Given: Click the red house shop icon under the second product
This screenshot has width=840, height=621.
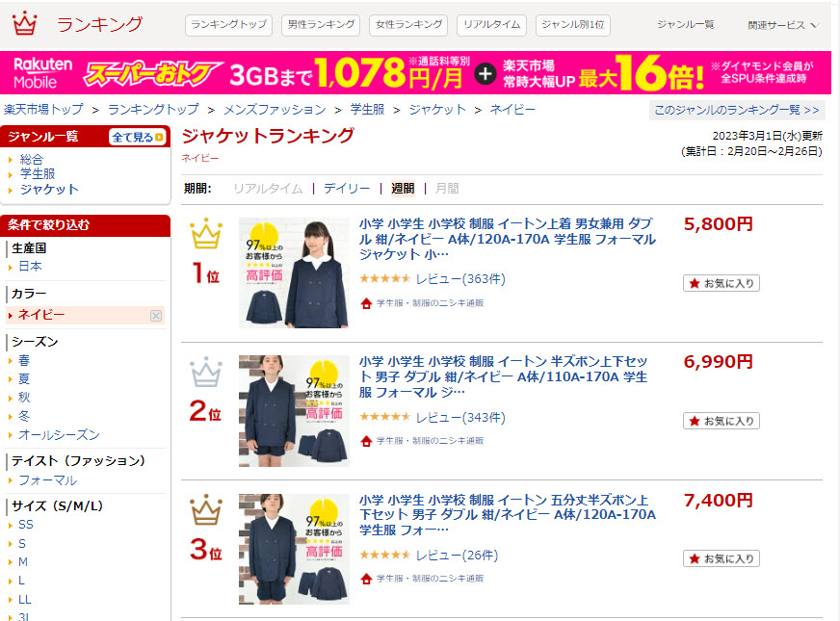Looking at the screenshot, I should (x=366, y=441).
